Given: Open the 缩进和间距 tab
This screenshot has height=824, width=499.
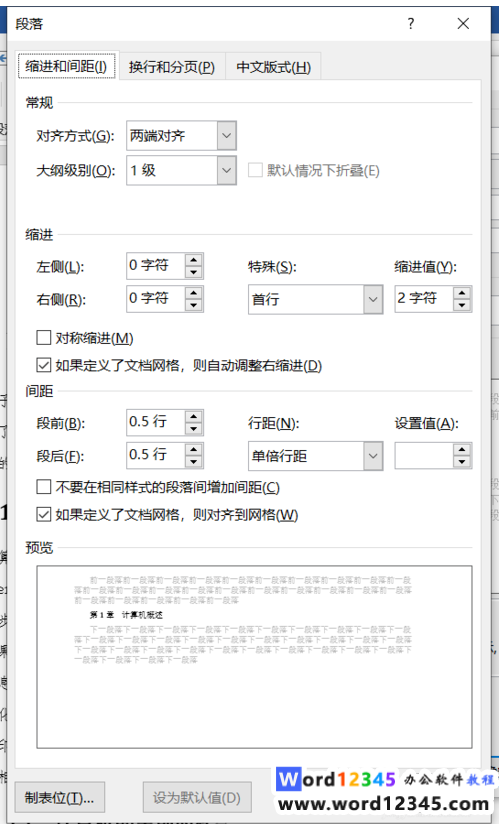Looking at the screenshot, I should click(67, 66).
